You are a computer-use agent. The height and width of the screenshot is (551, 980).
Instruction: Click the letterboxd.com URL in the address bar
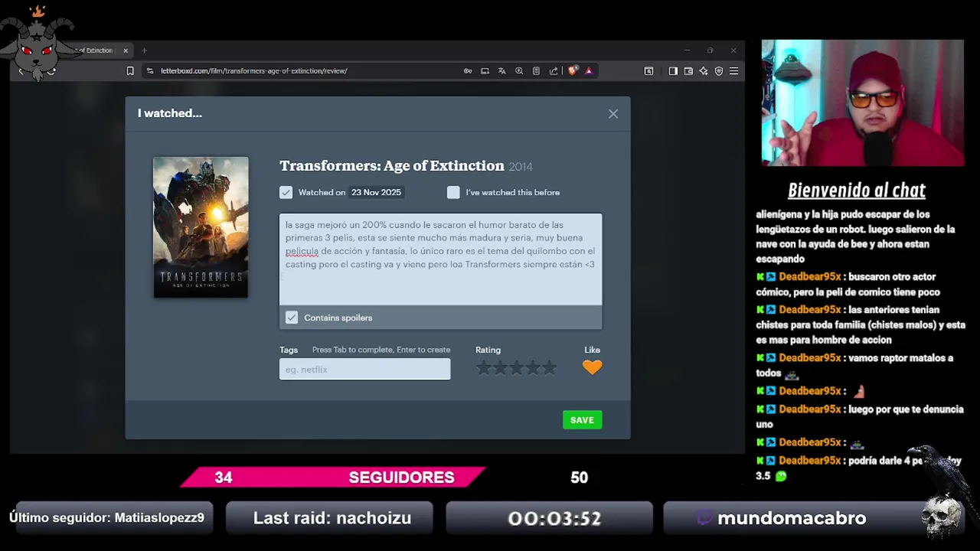(x=254, y=71)
